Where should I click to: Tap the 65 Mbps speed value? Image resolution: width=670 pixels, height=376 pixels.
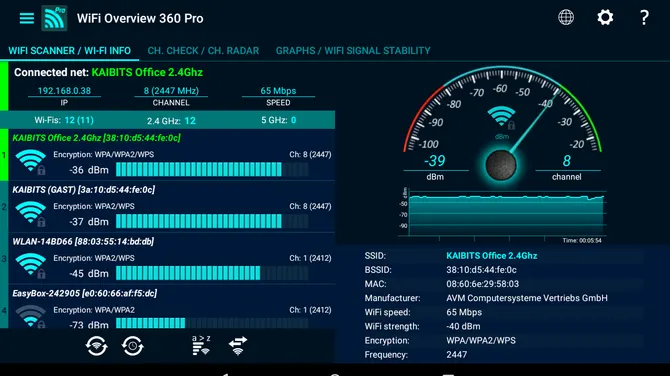[278, 91]
